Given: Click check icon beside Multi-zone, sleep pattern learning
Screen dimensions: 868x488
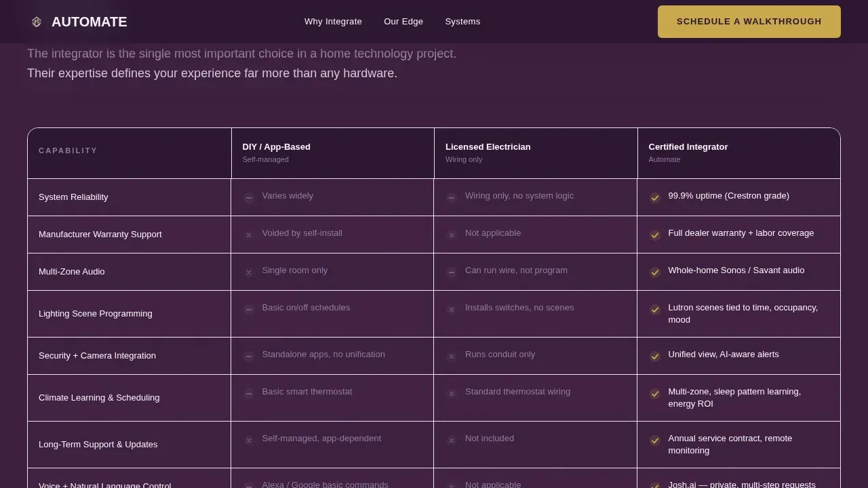Looking at the screenshot, I should [x=655, y=394].
